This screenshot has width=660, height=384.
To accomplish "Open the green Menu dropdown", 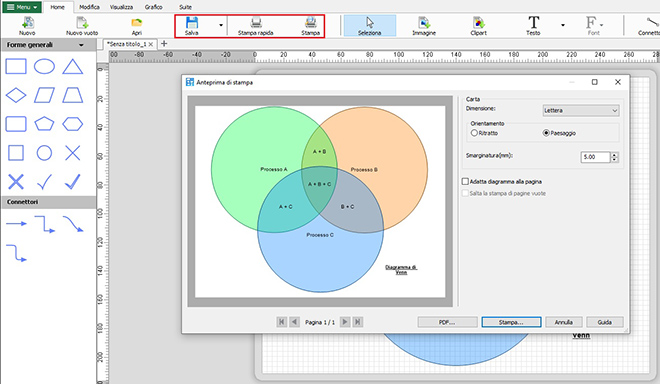I will click(x=22, y=7).
